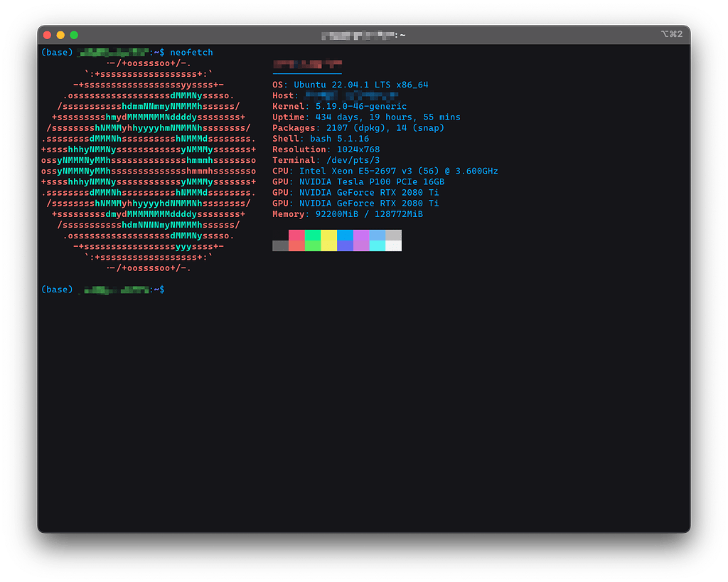The width and height of the screenshot is (728, 582).
Task: Click the Memory line 92200MiB / 128772MiB
Action: tap(347, 214)
